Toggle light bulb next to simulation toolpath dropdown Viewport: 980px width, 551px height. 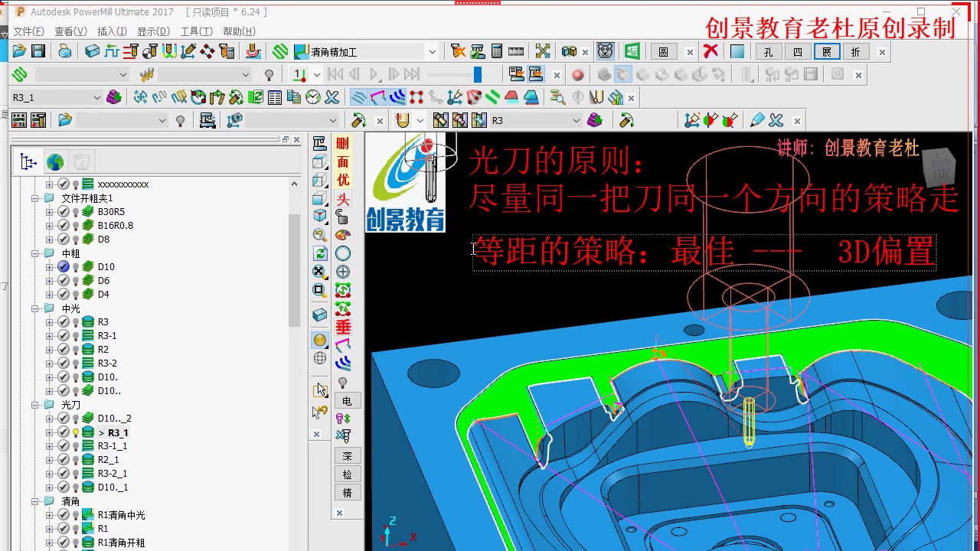tap(269, 75)
